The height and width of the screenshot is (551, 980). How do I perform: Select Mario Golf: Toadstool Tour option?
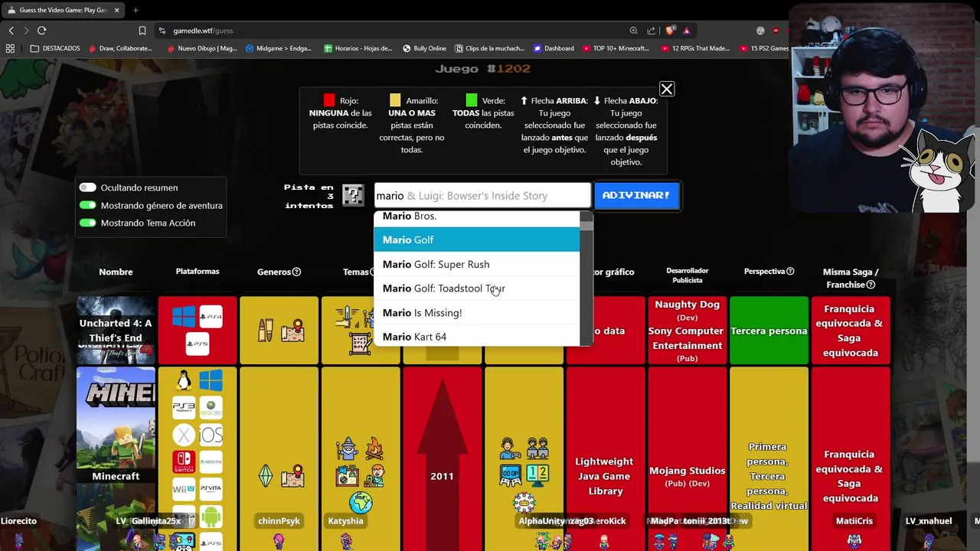click(x=476, y=289)
